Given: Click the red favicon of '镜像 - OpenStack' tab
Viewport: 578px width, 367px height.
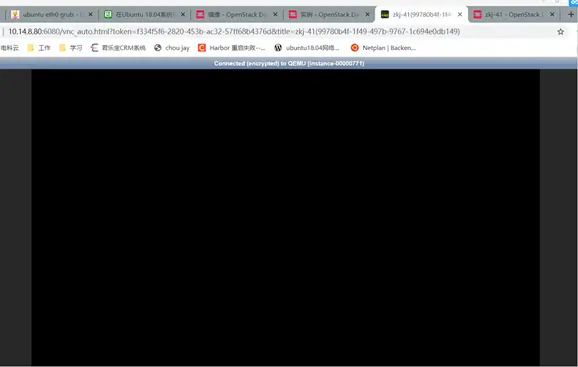Looking at the screenshot, I should click(200, 14).
